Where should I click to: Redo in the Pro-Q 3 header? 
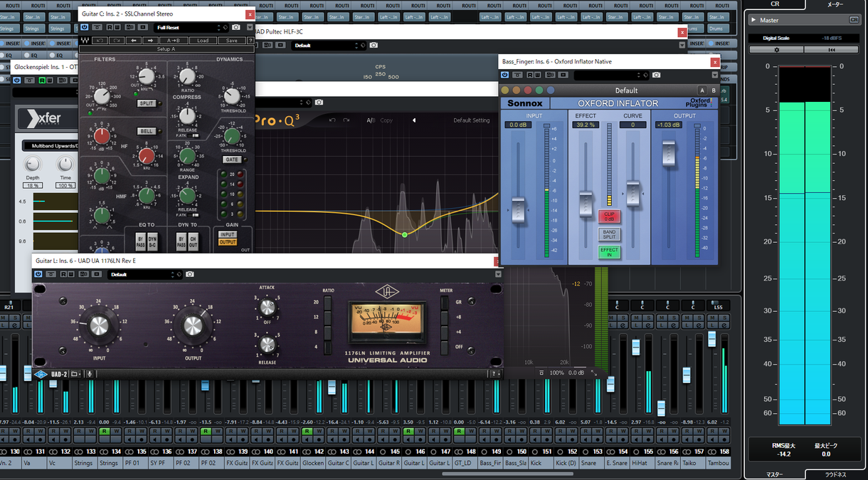click(346, 120)
